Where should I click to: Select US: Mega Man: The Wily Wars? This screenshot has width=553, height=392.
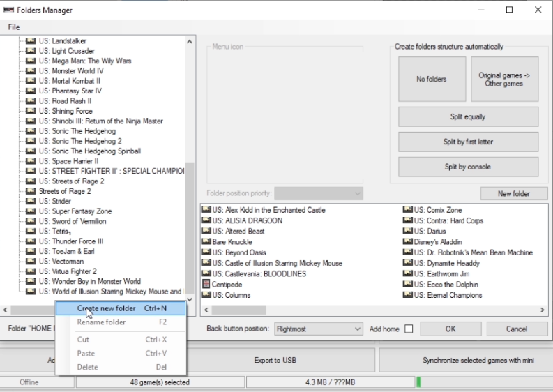[85, 61]
